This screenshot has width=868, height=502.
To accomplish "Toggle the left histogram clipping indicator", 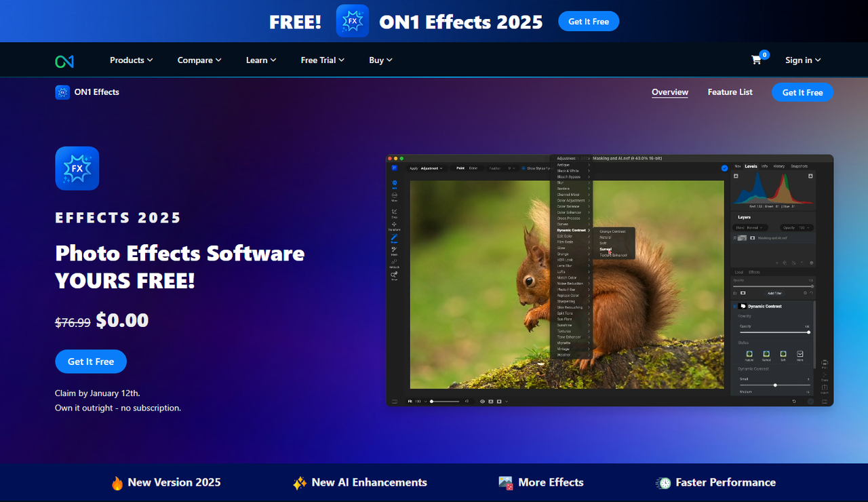I will pos(736,176).
